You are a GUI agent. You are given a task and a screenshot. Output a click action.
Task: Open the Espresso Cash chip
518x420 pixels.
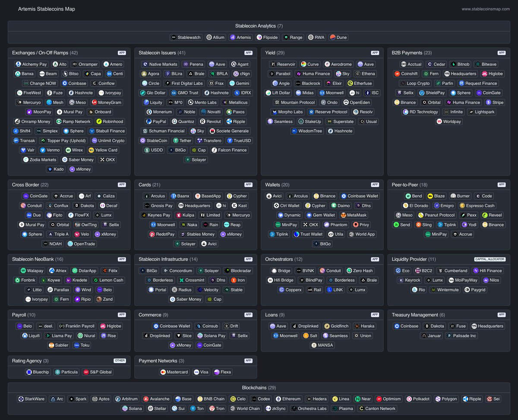477,206
